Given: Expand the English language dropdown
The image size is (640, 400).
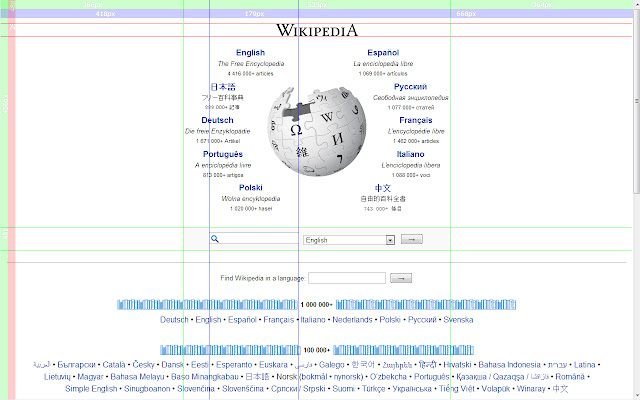Looking at the screenshot, I should pos(349,240).
